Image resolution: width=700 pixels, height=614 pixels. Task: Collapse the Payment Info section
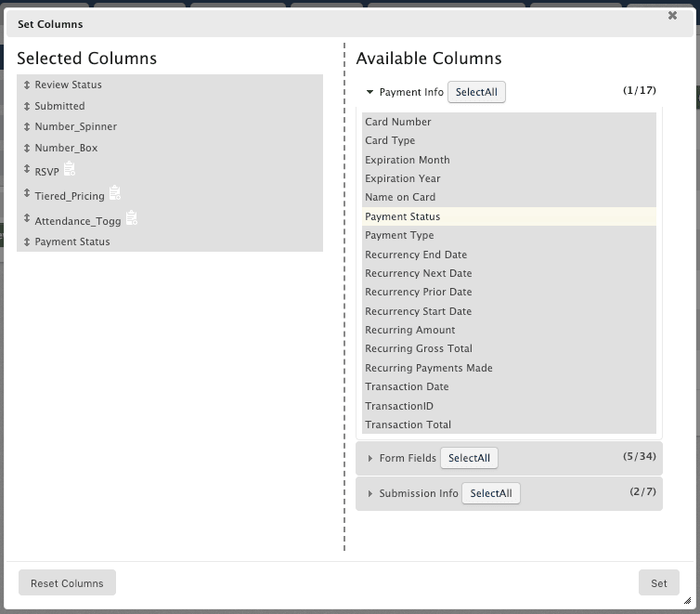coord(369,93)
